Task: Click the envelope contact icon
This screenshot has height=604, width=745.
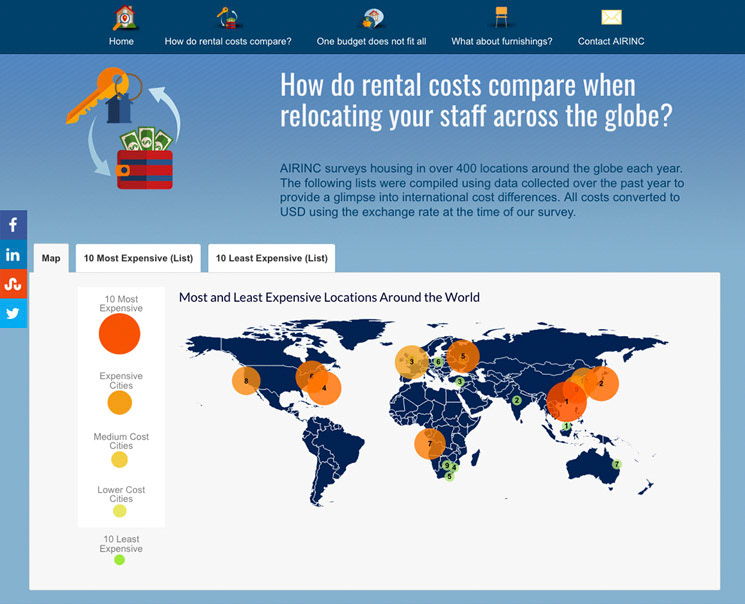Action: click(x=611, y=17)
